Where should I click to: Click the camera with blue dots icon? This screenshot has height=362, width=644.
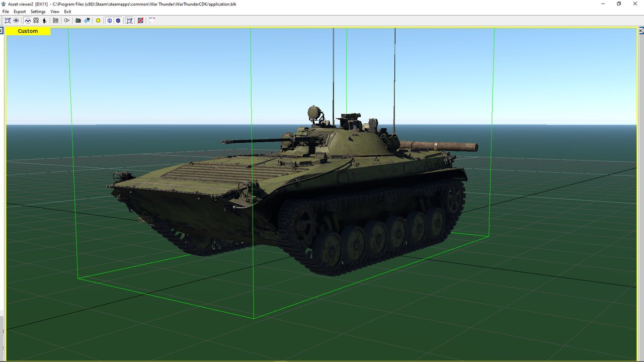[x=87, y=21]
